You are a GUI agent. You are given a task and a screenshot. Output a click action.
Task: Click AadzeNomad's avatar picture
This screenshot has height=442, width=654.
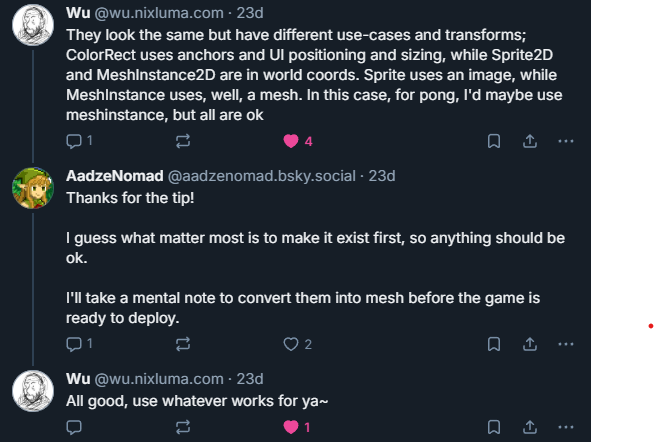pyautogui.click(x=33, y=187)
